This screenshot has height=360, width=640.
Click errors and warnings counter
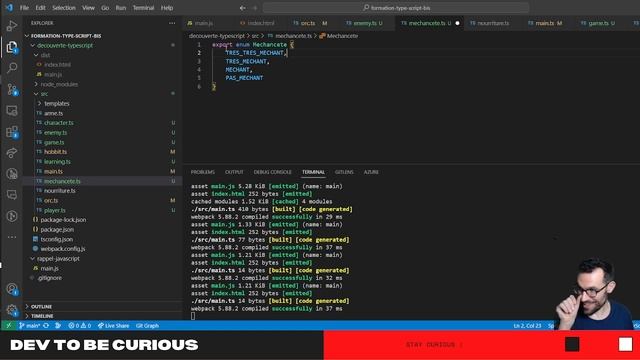[80, 326]
